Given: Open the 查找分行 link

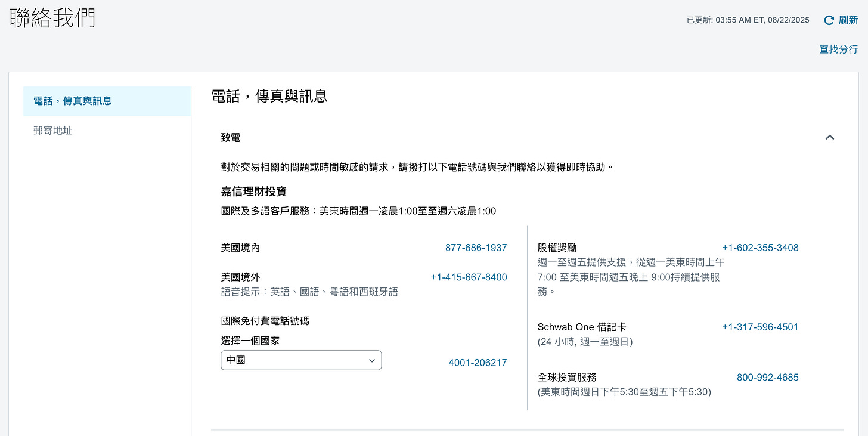Looking at the screenshot, I should [839, 50].
